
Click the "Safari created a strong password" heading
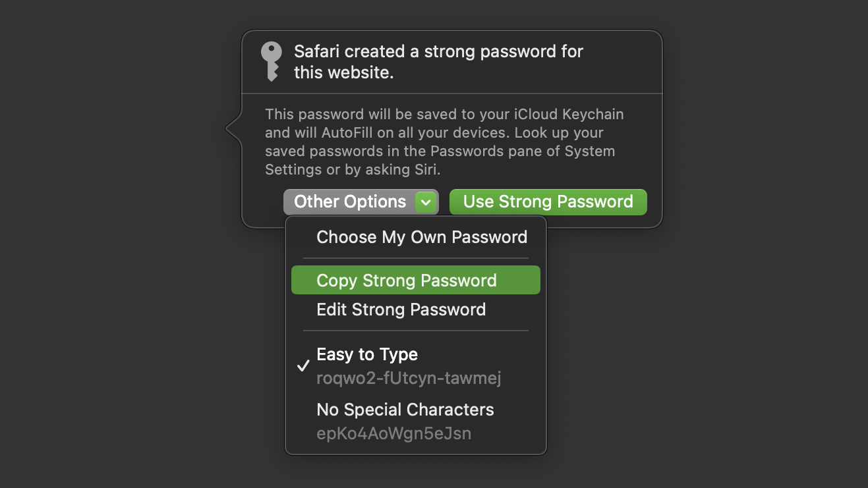438,61
